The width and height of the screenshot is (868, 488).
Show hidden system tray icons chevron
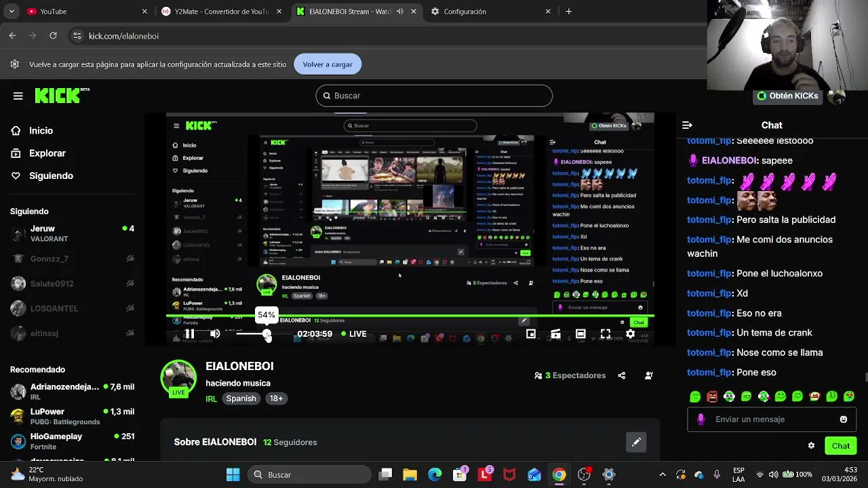pyautogui.click(x=663, y=474)
